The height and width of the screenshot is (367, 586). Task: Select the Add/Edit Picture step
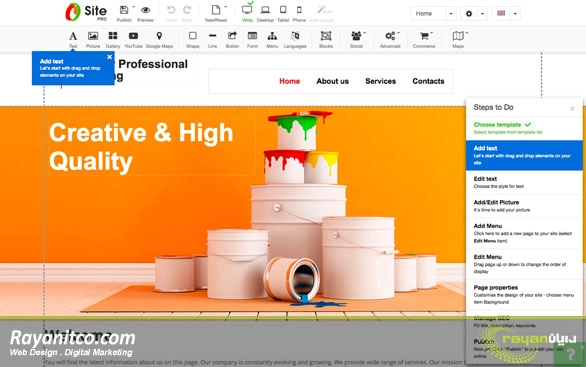coord(524,206)
